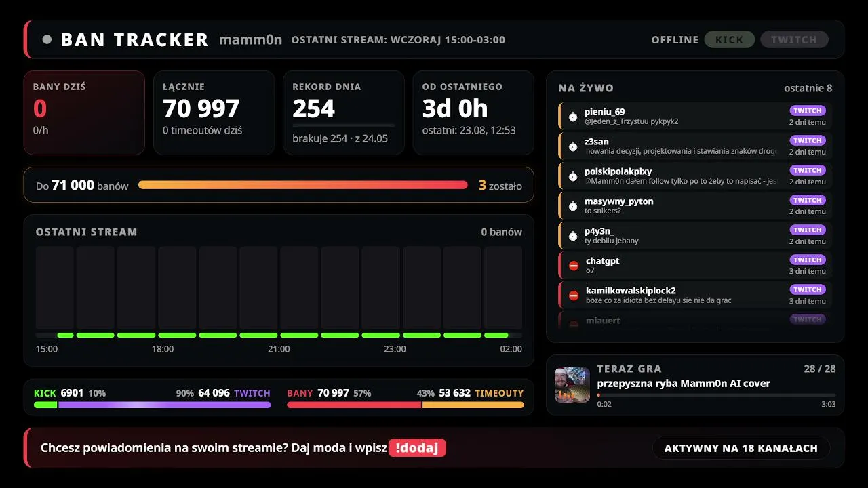
Task: Click the KICK 6901 count label
Action: 58,393
